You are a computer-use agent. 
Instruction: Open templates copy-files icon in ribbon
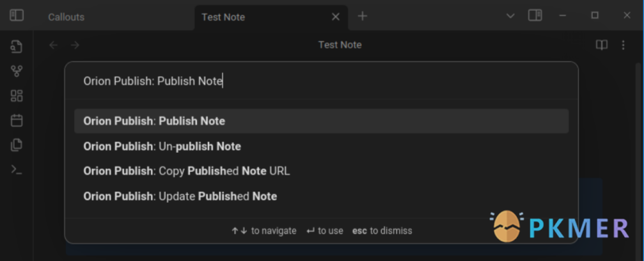(17, 145)
